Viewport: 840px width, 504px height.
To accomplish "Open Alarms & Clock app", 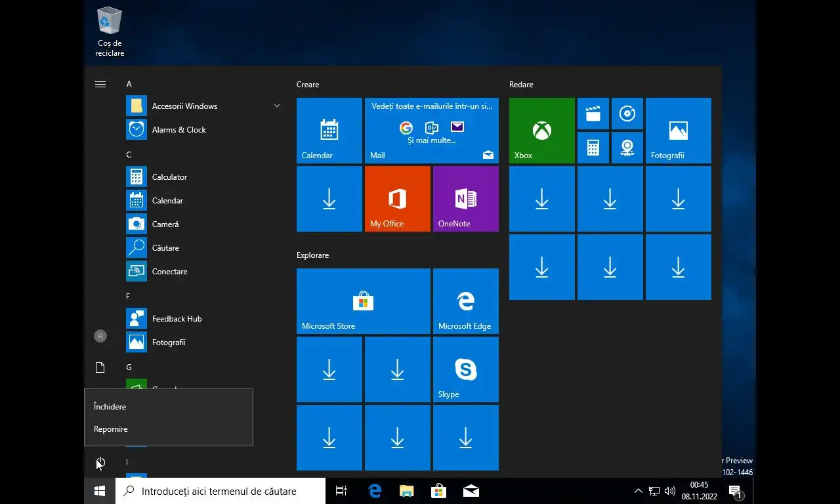I will click(x=203, y=129).
